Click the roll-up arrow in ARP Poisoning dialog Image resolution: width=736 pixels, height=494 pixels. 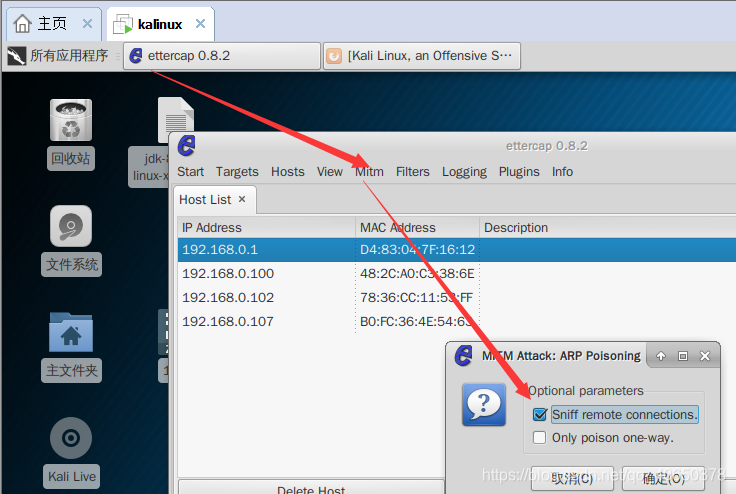pyautogui.click(x=661, y=356)
